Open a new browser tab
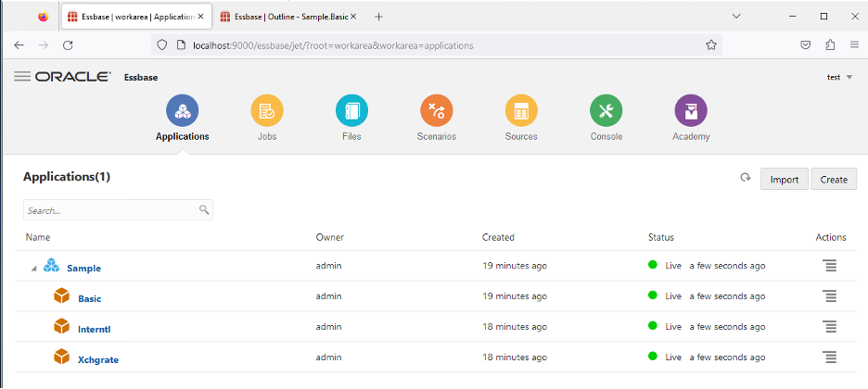 click(378, 17)
